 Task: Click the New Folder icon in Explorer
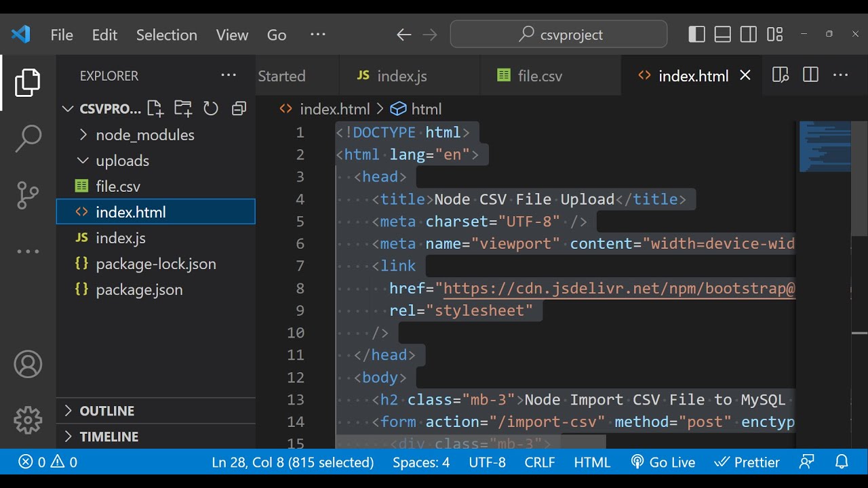pyautogui.click(x=182, y=108)
